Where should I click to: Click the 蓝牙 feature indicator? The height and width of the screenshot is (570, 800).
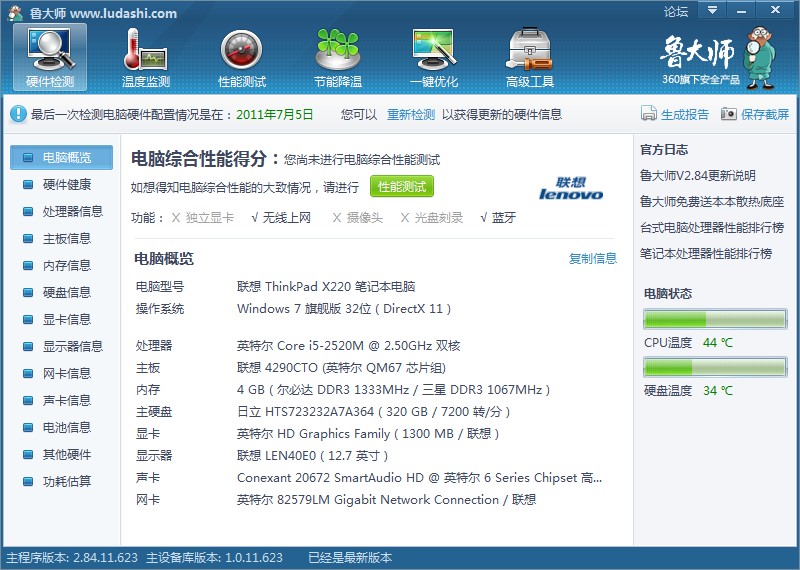tap(498, 218)
